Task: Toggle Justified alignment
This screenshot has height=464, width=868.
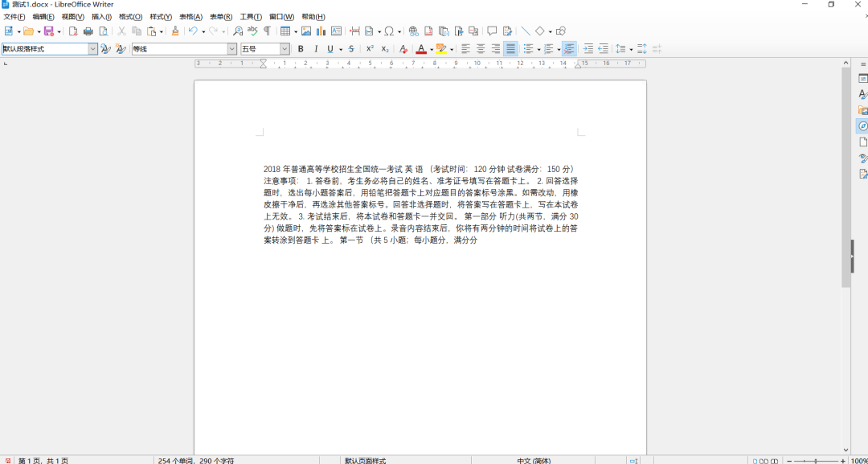Action: point(510,49)
